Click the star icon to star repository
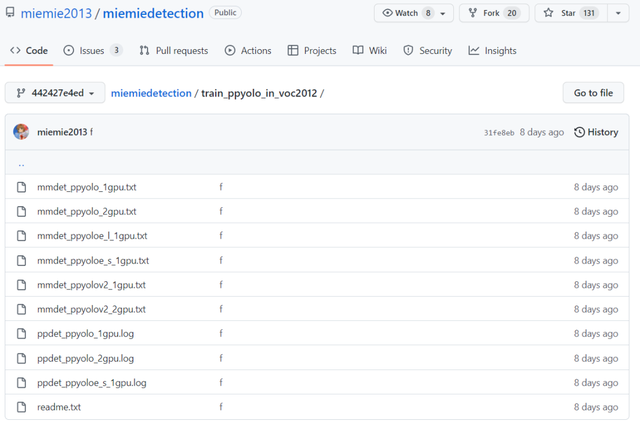Image resolution: width=640 pixels, height=424 pixels. [548, 13]
